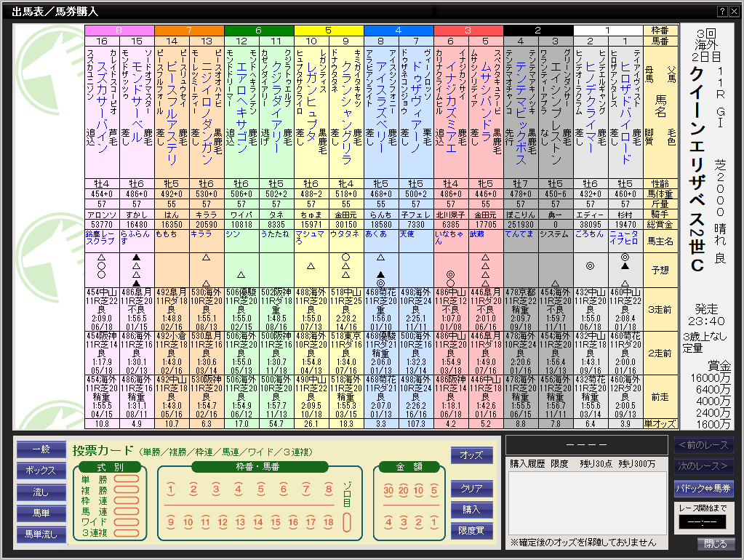Click the yellow frame 5 header
This screenshot has height=560, width=744.
(x=329, y=31)
